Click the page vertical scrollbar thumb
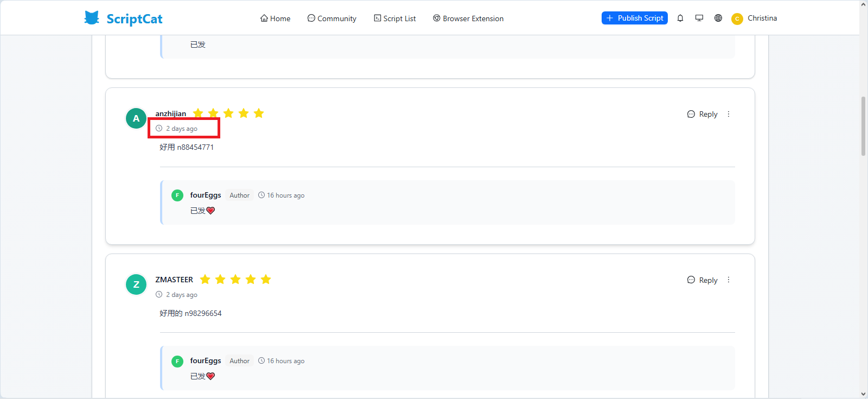 [863, 126]
